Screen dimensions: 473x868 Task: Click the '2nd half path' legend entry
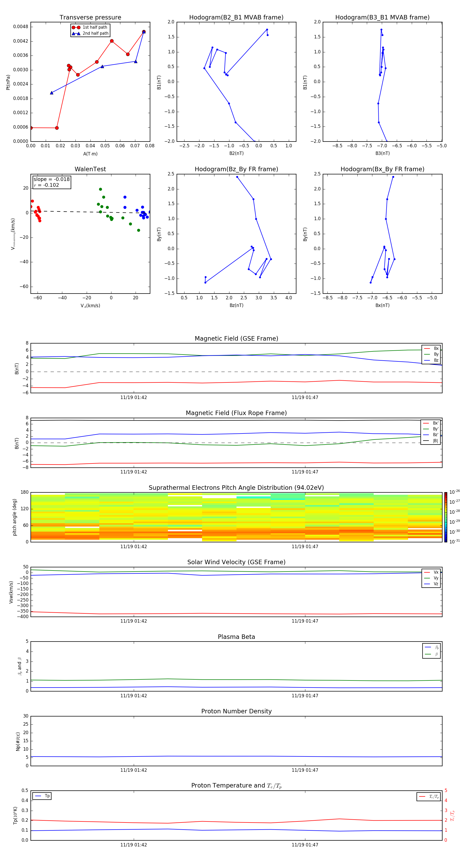click(x=90, y=33)
